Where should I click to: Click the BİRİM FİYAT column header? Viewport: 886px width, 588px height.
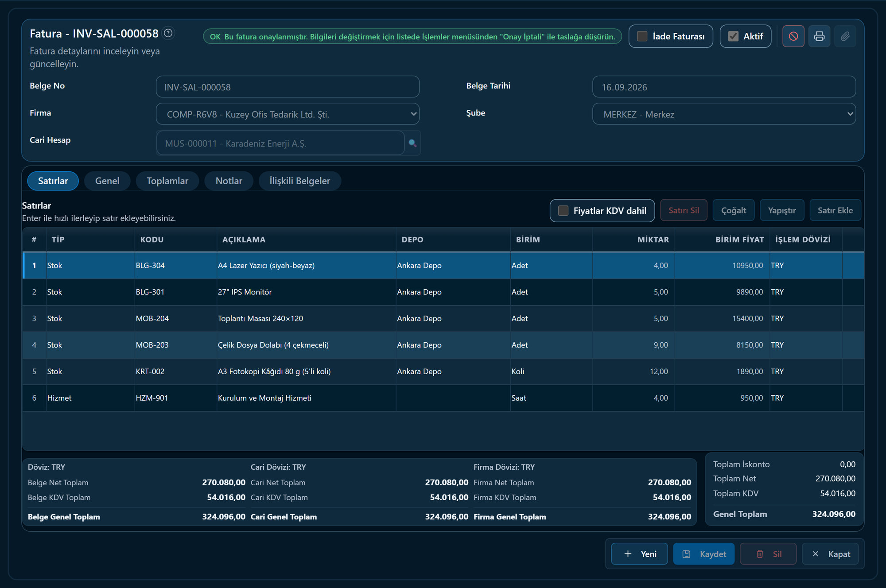coord(722,240)
